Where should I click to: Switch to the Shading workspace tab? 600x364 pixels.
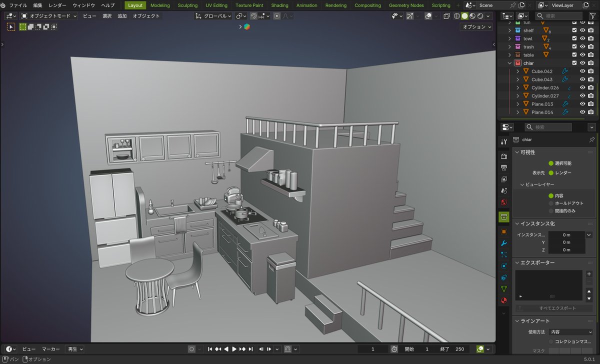pyautogui.click(x=279, y=5)
